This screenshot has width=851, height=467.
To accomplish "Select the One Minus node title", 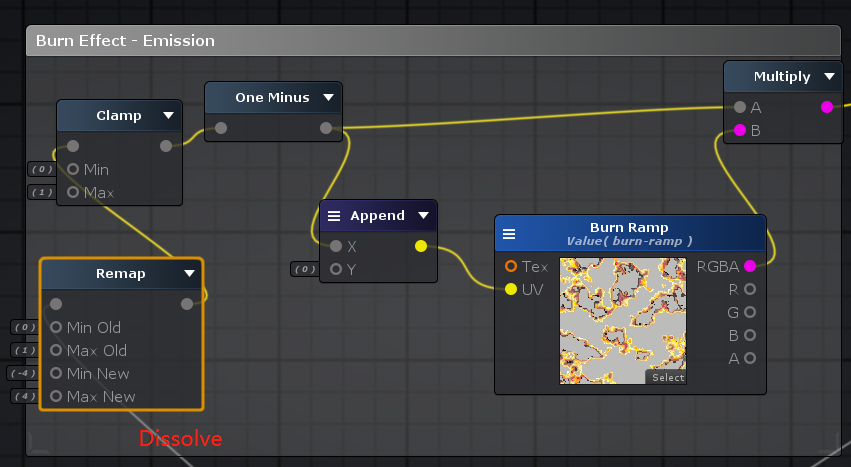I will [272, 97].
